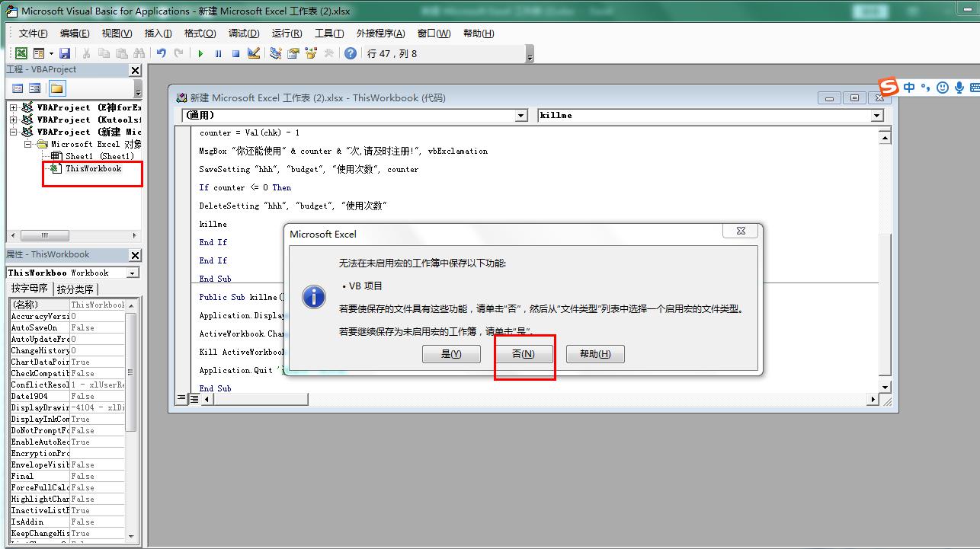Screen dimensions: 980x549
Task: Click the Undo arrow icon
Action: 161,53
